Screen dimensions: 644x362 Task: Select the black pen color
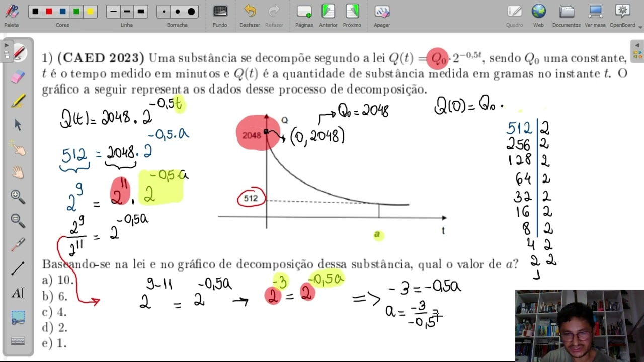coord(35,11)
